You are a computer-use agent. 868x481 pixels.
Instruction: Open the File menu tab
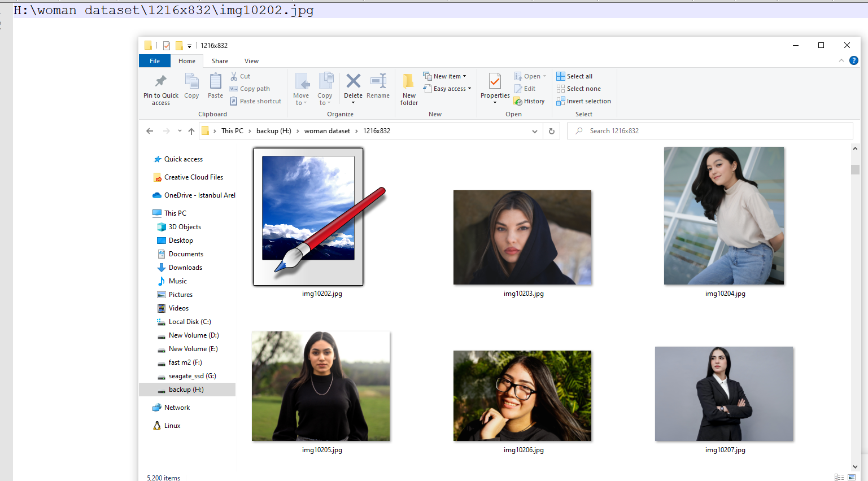pyautogui.click(x=155, y=61)
